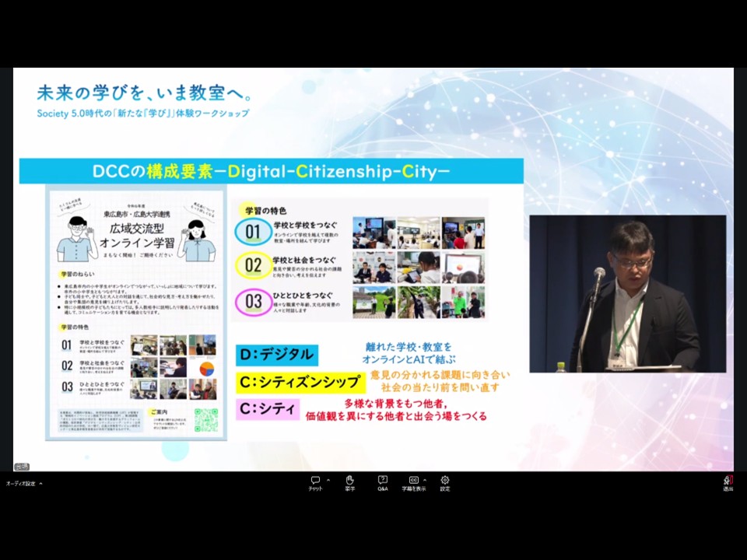Viewport: 747px width, 560px height.
Task: Open the チャット chat panel
Action: [315, 483]
